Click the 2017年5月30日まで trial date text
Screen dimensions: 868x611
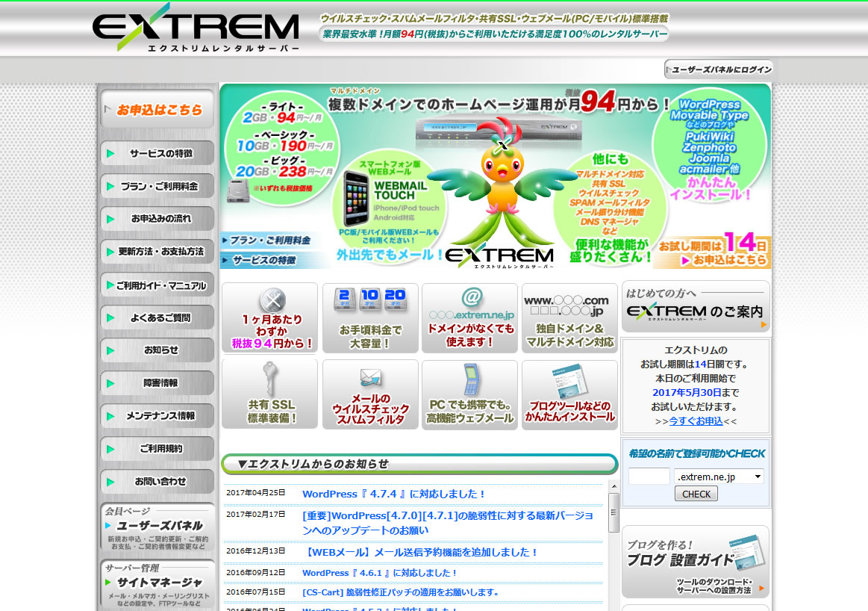coord(696,392)
